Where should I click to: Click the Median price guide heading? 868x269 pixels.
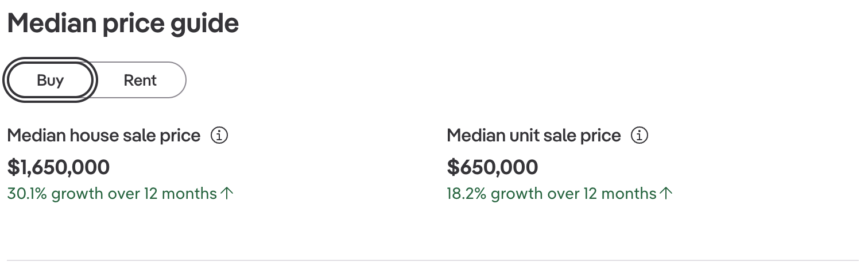pos(123,24)
